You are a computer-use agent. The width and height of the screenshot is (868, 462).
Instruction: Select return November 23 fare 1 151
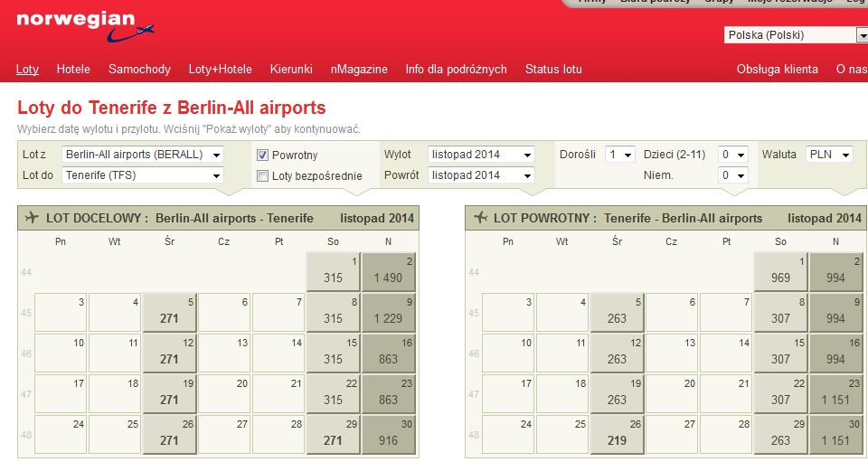[x=835, y=394]
